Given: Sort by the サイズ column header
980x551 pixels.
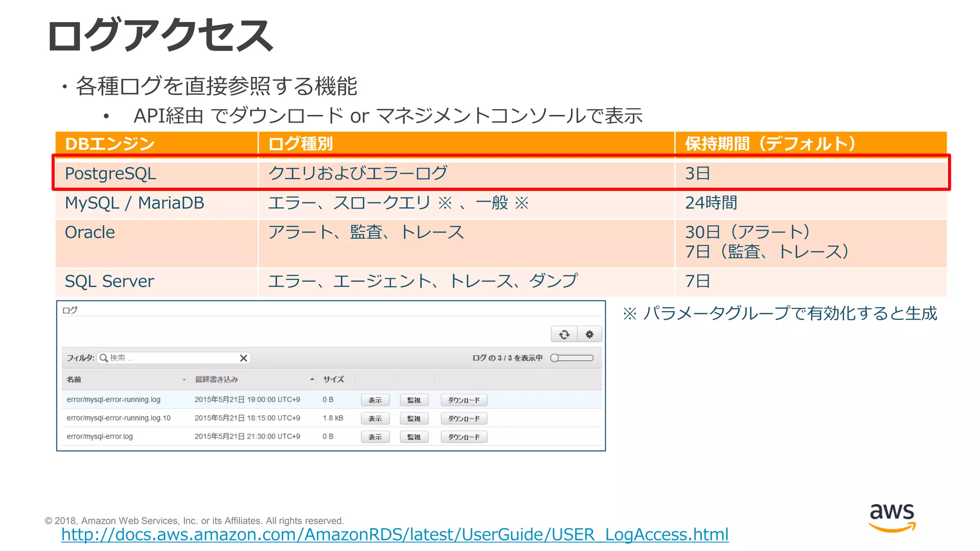Looking at the screenshot, I should [x=333, y=379].
